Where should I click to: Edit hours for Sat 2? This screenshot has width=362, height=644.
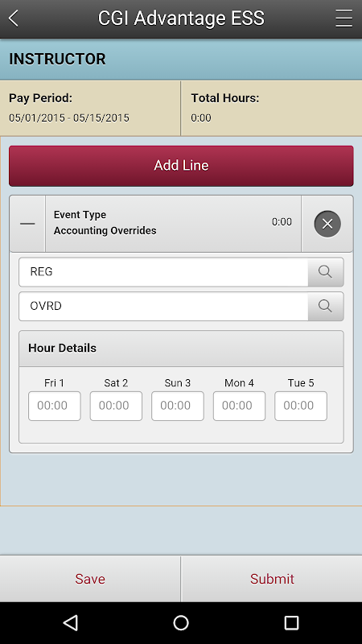point(116,406)
